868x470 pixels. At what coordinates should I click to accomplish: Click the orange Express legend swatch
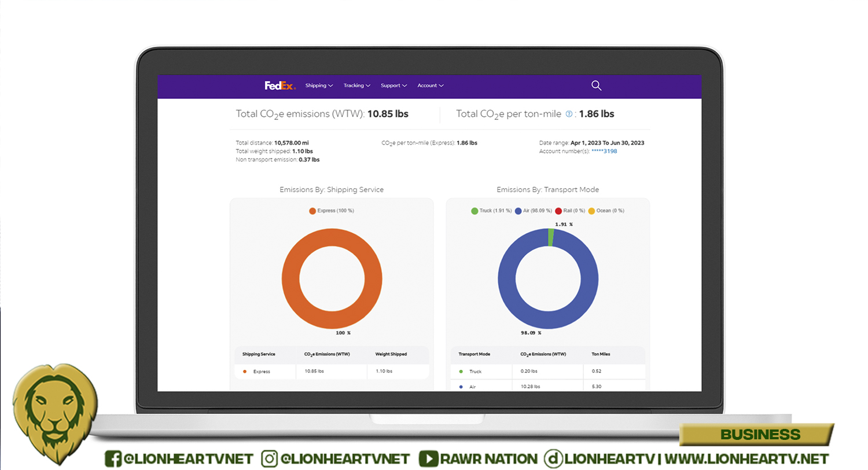click(312, 211)
